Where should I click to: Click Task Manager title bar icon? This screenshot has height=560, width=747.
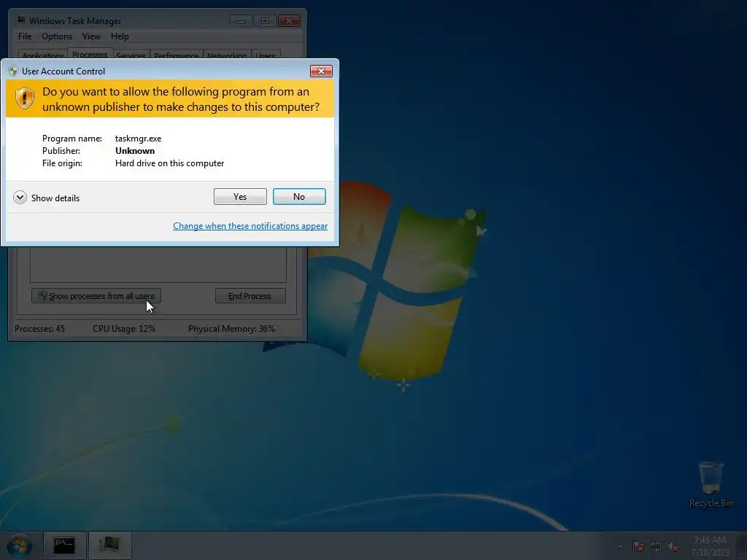(21, 20)
